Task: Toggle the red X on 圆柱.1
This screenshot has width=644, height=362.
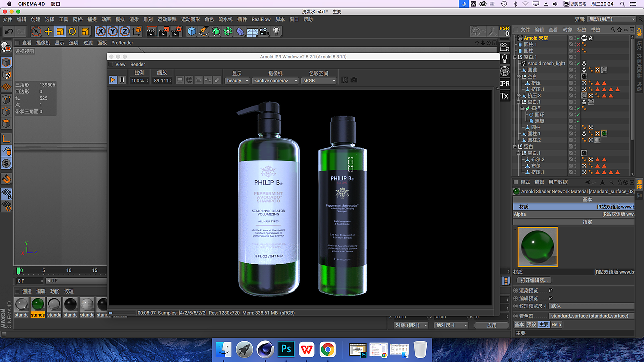Action: [x=578, y=44]
